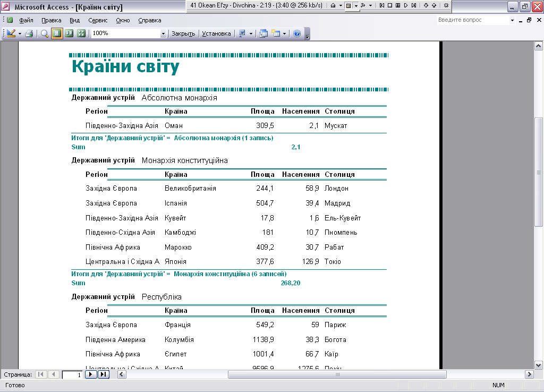The width and height of the screenshot is (544, 392).
Task: Open the Вид menu
Action: click(74, 21)
